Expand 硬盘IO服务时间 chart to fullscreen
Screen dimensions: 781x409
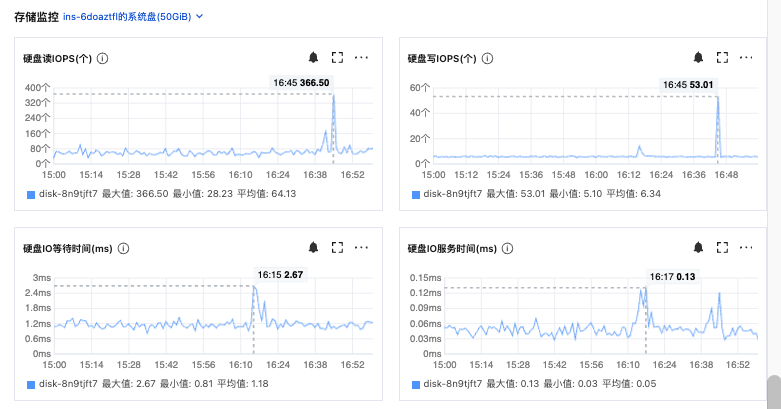722,247
